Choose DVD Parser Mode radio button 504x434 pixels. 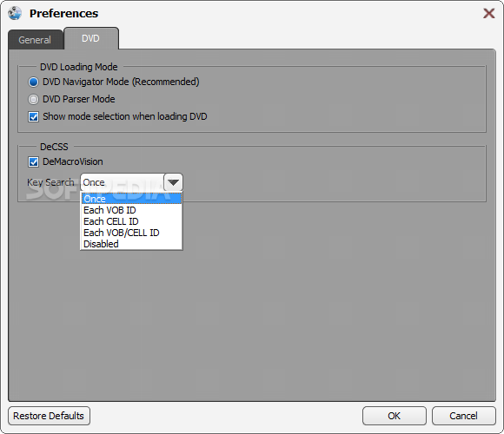33,100
